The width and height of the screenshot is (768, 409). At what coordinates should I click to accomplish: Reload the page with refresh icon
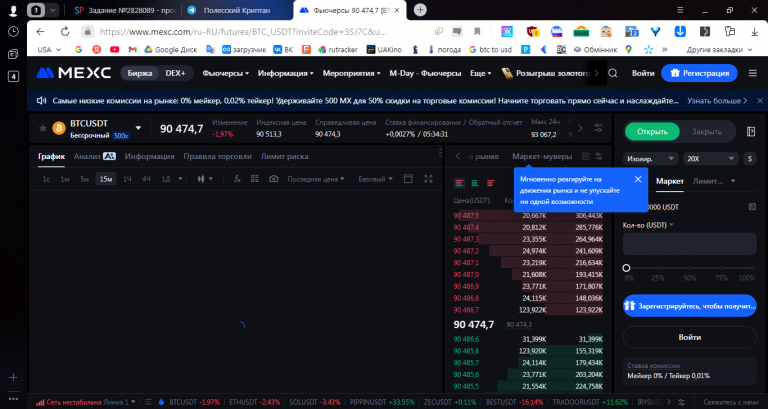coord(65,31)
